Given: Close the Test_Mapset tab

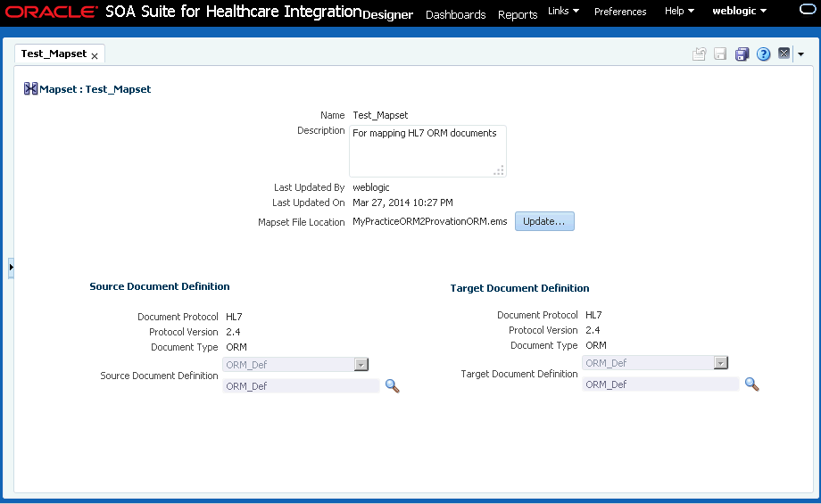Looking at the screenshot, I should [x=95, y=56].
